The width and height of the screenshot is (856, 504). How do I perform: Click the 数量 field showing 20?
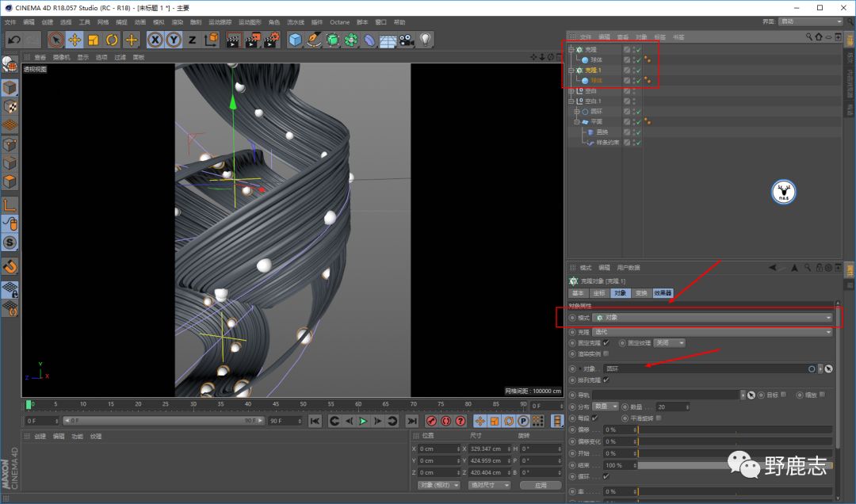coord(670,407)
